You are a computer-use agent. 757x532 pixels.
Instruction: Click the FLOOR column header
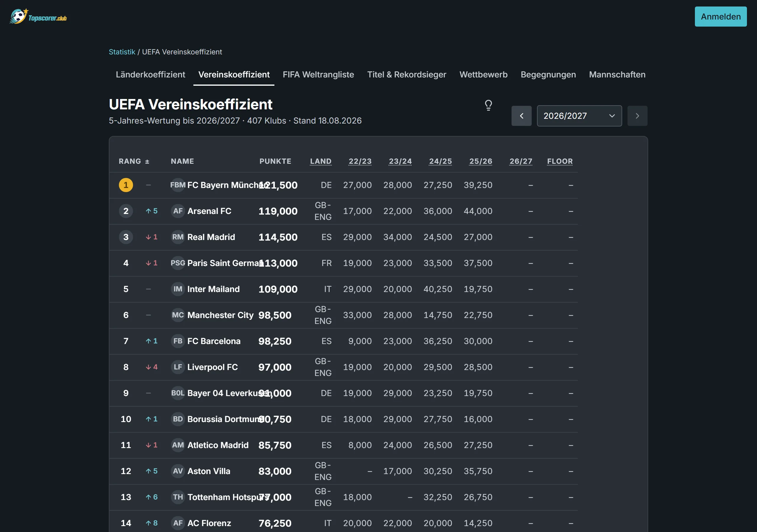tap(560, 161)
